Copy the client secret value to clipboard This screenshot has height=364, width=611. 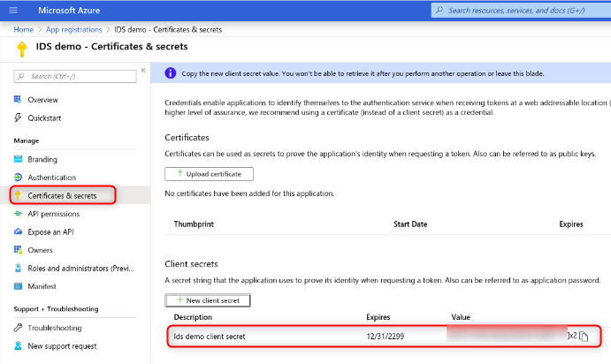tap(584, 337)
